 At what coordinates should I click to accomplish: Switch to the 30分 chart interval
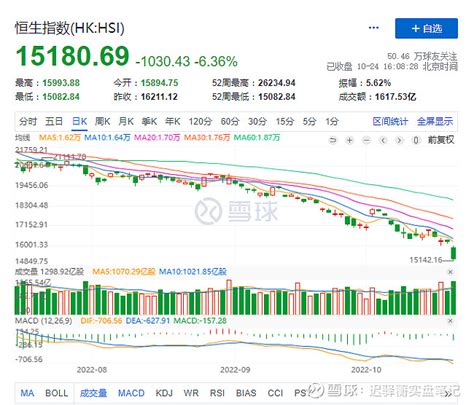point(257,121)
